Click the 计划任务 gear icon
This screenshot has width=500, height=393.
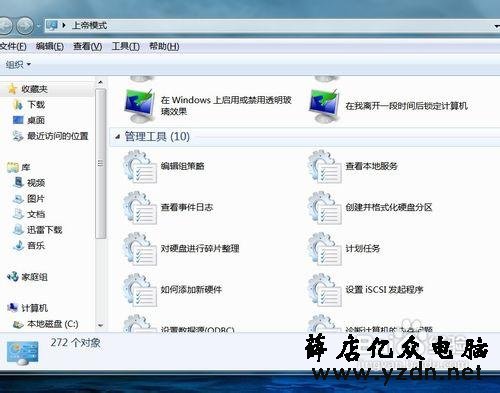click(x=324, y=249)
